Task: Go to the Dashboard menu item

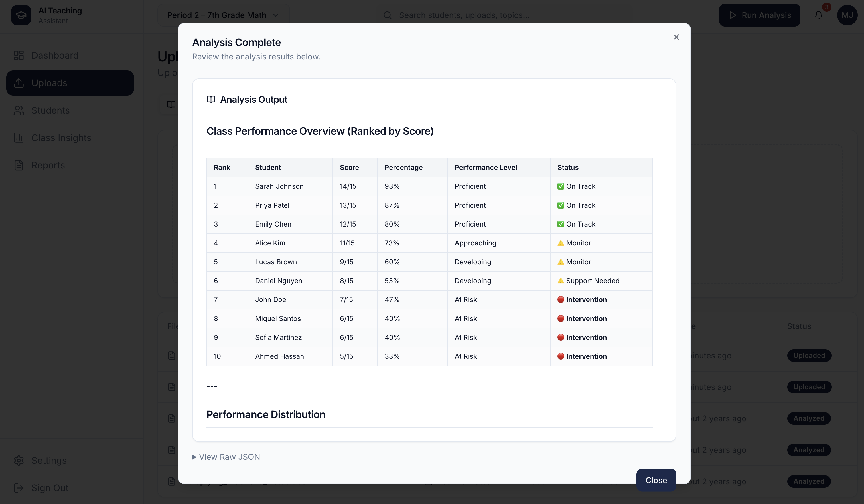Action: [55, 55]
